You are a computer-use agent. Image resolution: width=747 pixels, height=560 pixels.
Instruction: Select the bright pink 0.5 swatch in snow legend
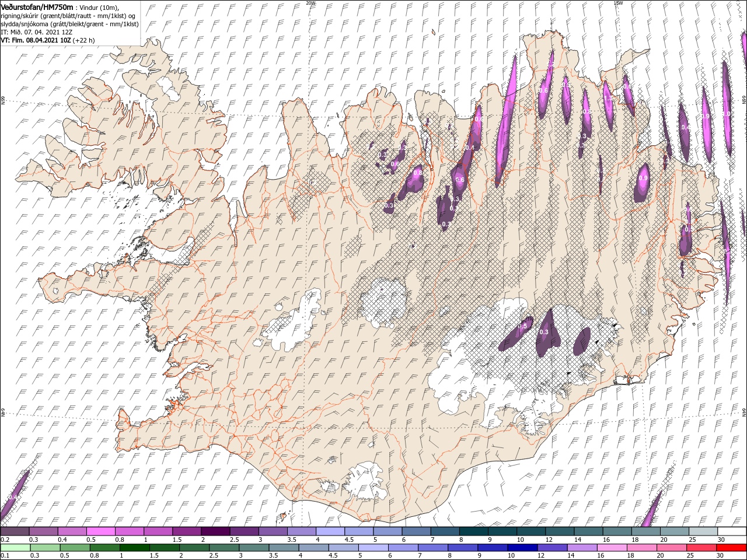point(101,531)
